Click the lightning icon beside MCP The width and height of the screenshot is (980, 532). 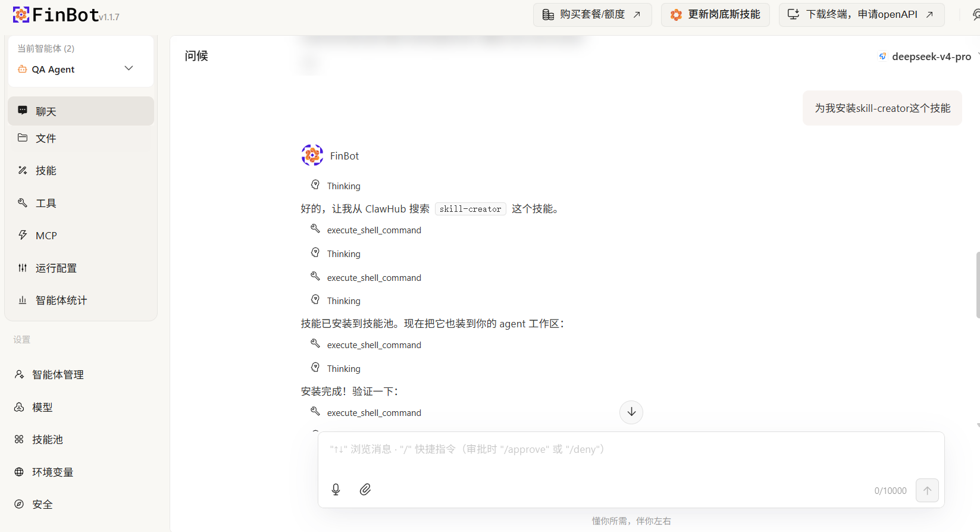23,235
